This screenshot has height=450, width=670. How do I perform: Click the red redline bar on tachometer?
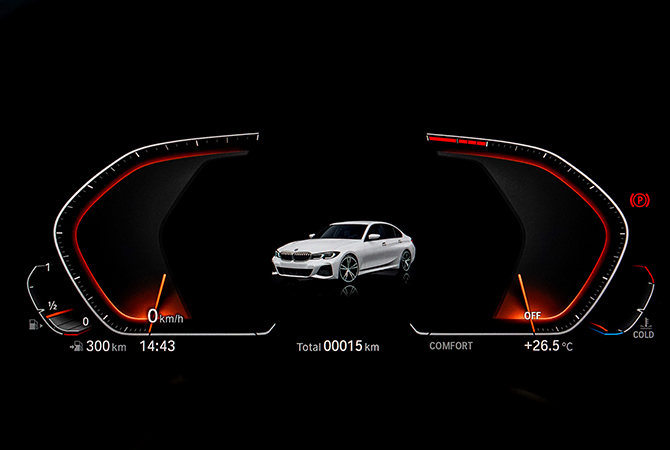coord(457,141)
